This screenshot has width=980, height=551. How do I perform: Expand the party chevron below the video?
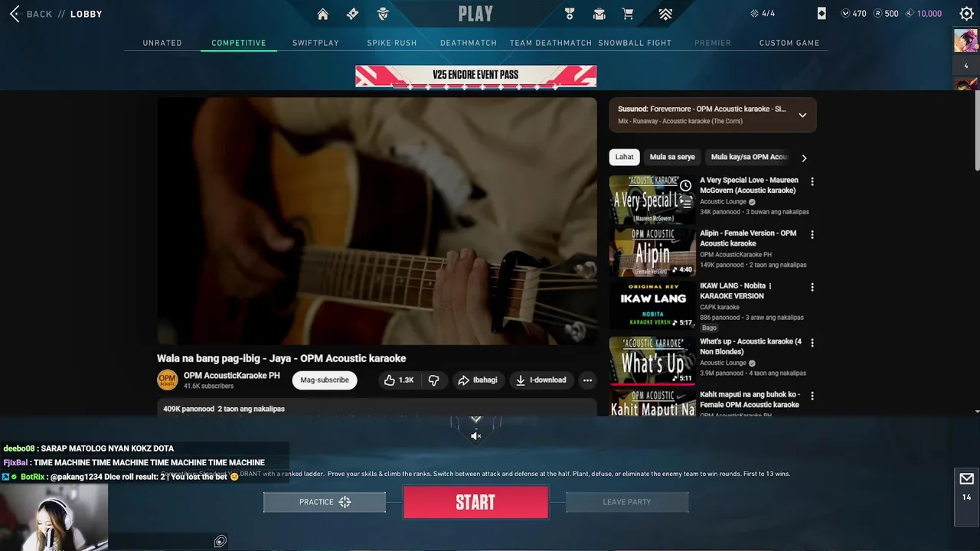tap(475, 419)
